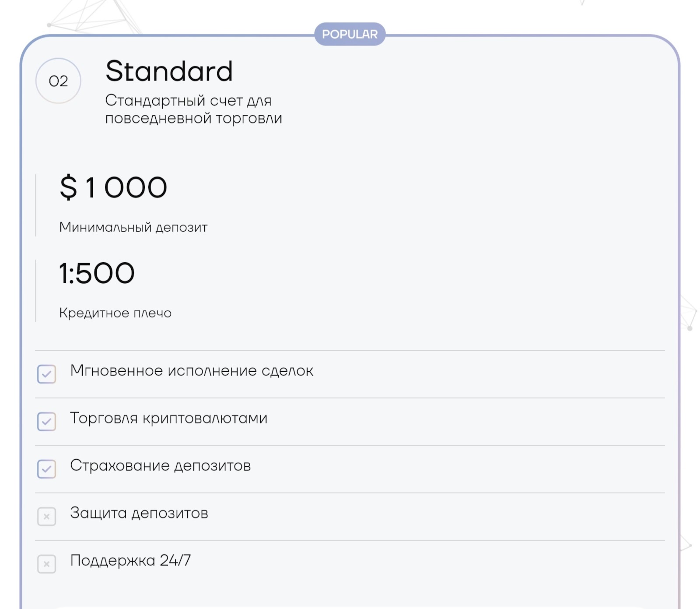Click the Мгновенное исполнение сделок feature text

(x=192, y=371)
